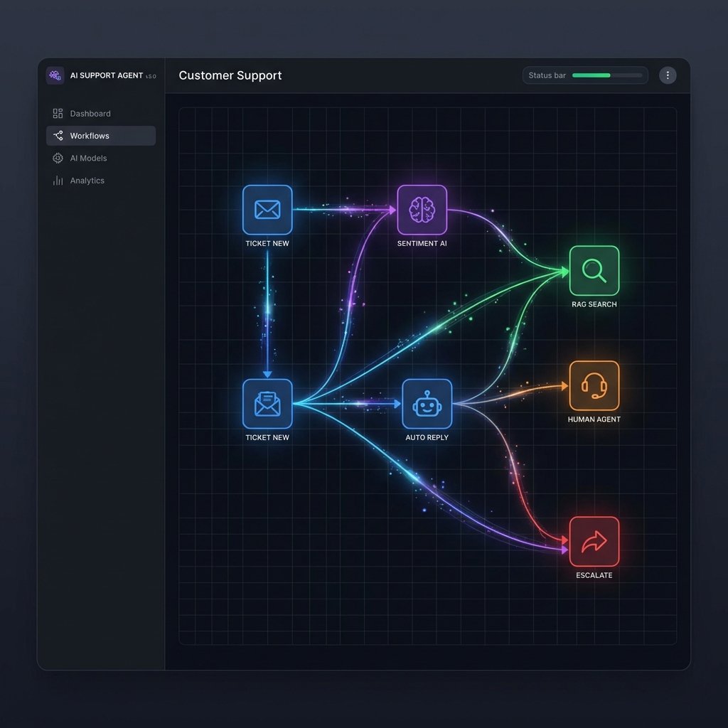Switch to the Workflows section
728x728 pixels.
[x=90, y=136]
